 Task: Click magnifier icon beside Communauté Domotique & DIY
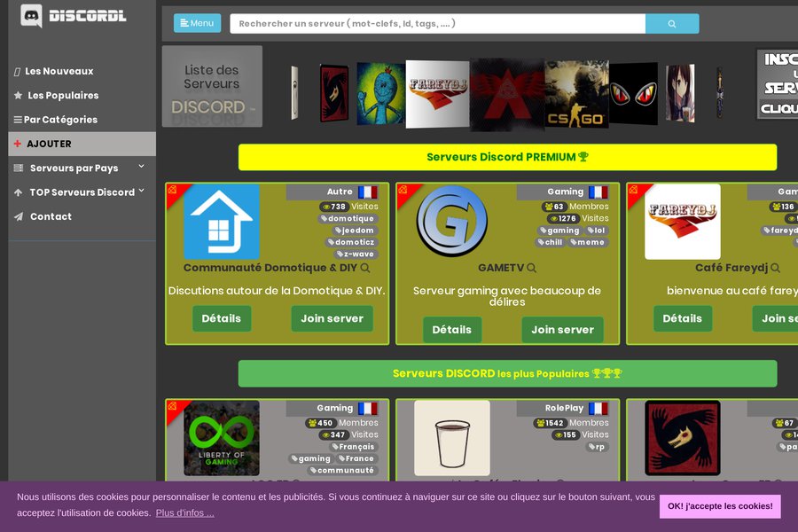365,268
